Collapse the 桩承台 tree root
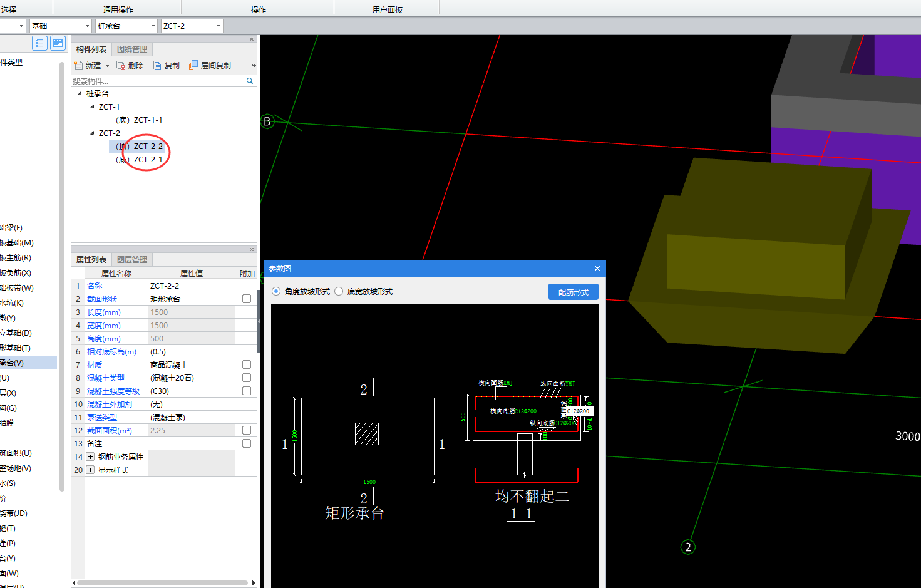 [80, 93]
